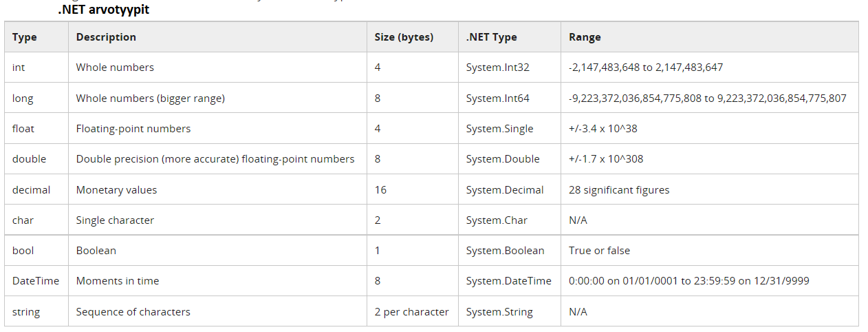Select the "Range" column header
868x332 pixels.
point(585,37)
